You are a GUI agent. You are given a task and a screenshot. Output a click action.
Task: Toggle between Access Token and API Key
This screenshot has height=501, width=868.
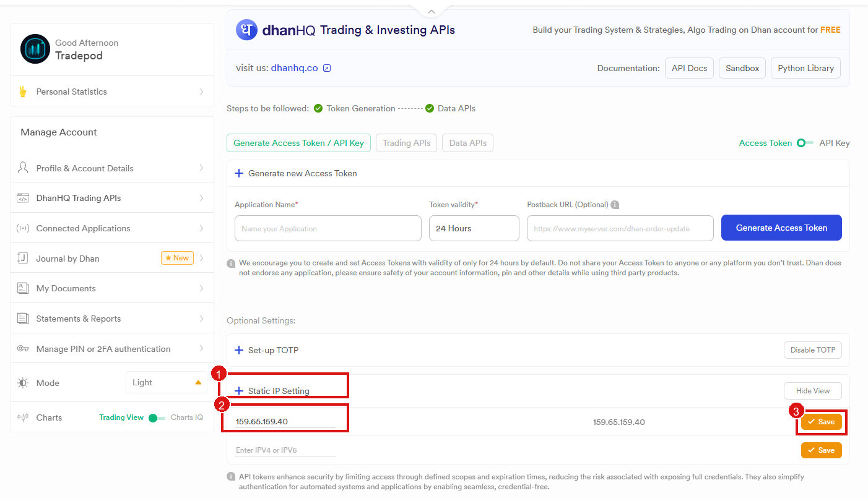point(805,143)
